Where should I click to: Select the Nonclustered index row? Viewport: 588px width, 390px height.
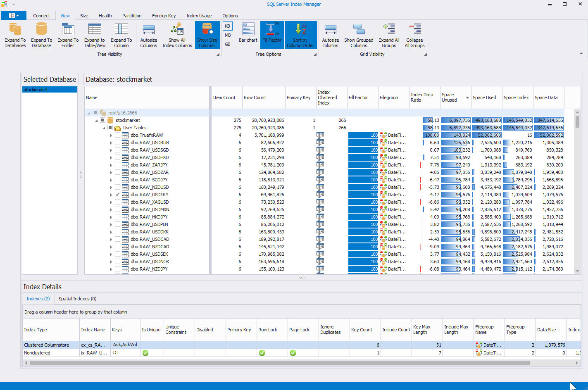302,353
